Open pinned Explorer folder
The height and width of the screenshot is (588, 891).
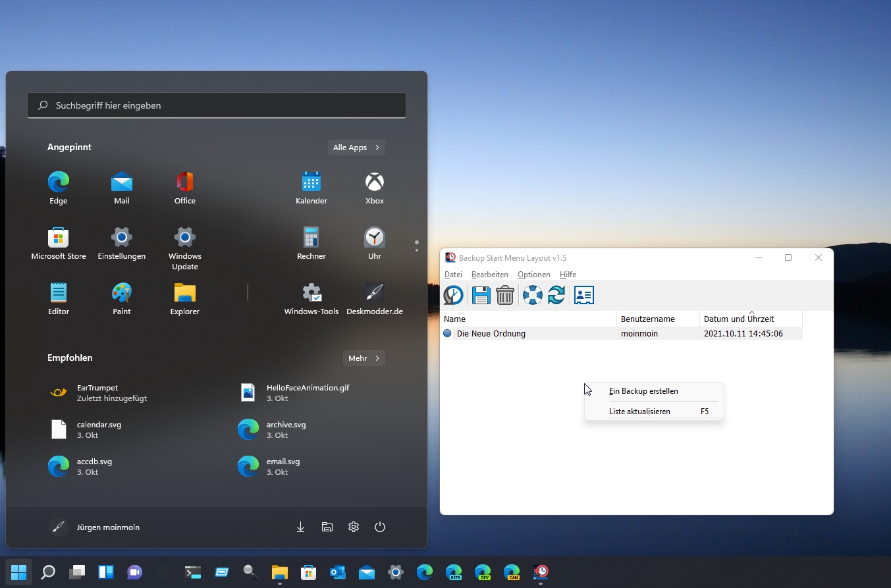pos(185,298)
